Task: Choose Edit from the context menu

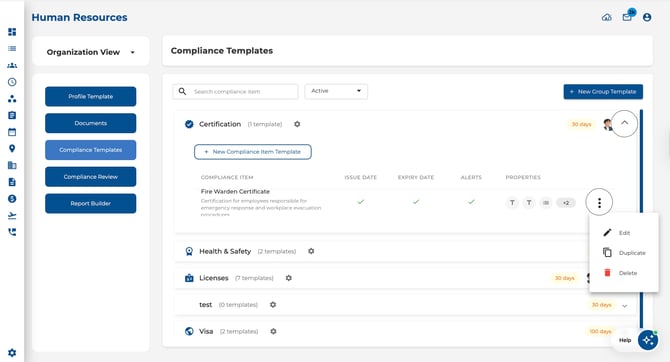Action: click(623, 233)
